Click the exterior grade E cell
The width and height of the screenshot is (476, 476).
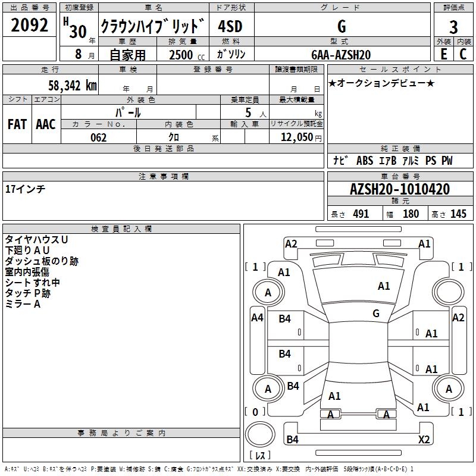pyautogui.click(x=443, y=54)
